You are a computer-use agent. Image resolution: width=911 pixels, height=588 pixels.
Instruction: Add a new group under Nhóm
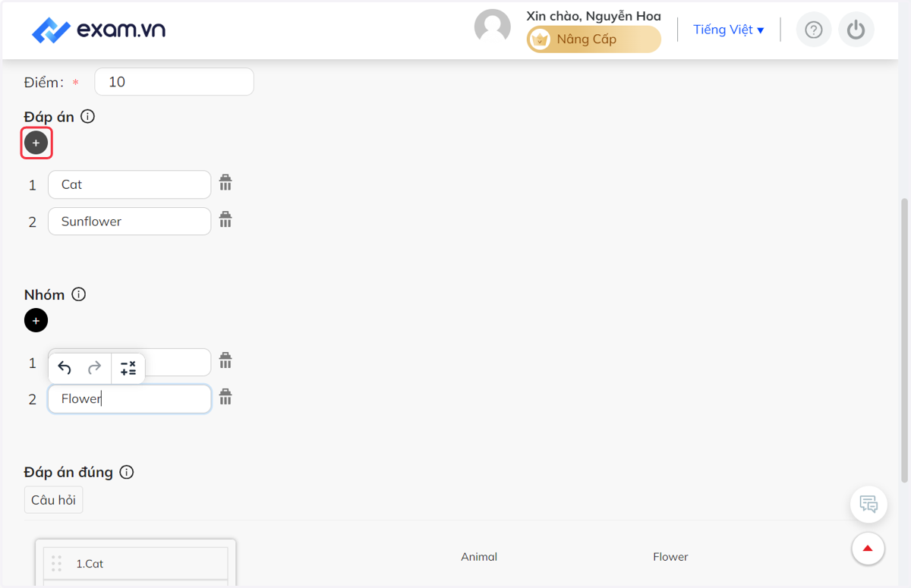(x=36, y=320)
